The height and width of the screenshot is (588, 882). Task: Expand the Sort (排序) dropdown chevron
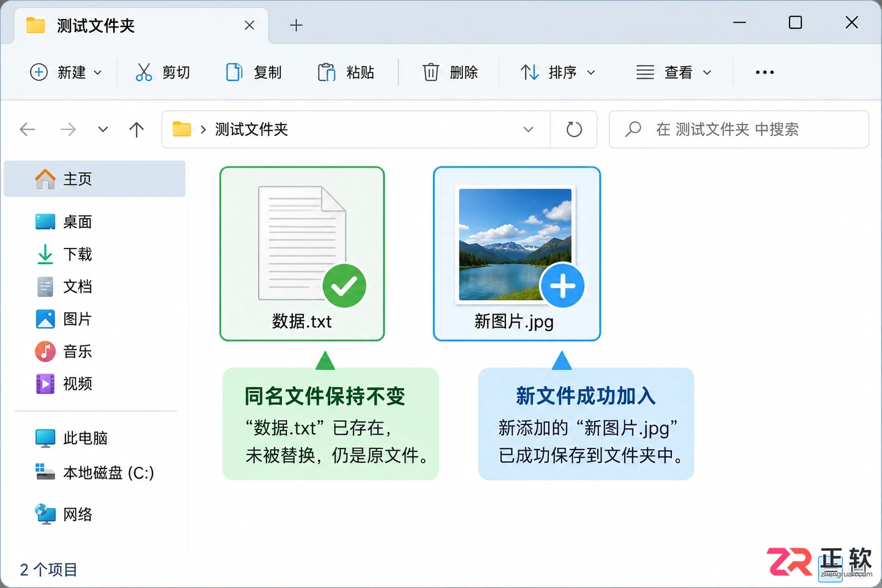tap(591, 72)
